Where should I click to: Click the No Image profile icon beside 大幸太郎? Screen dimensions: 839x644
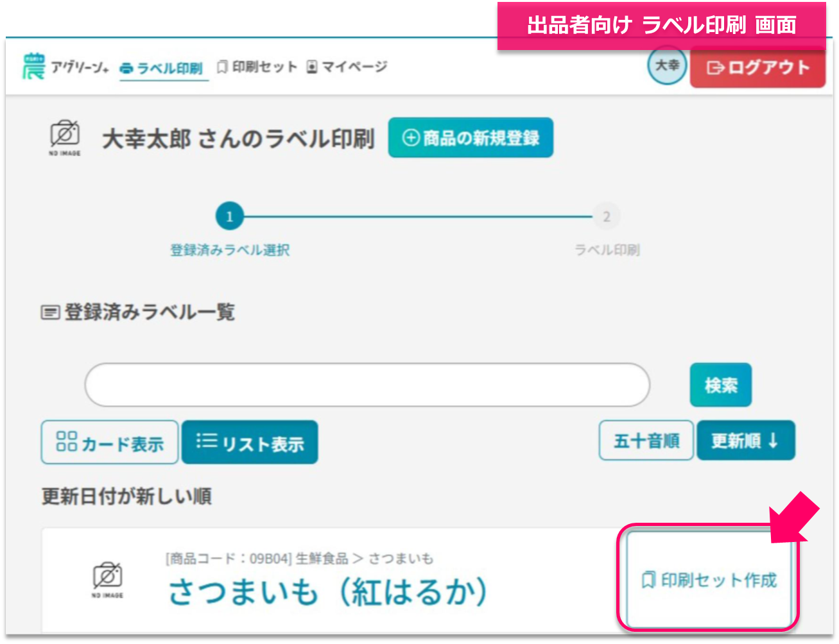[65, 137]
